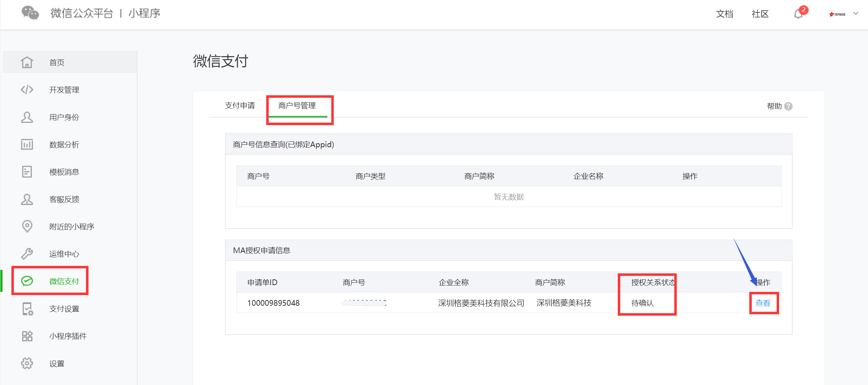Click the person icon beside 用户身份

click(27, 117)
